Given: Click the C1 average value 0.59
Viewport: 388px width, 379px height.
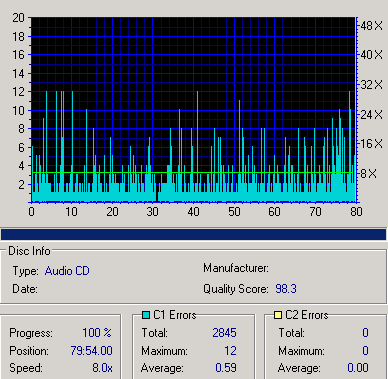Looking at the screenshot, I should coord(226,368).
